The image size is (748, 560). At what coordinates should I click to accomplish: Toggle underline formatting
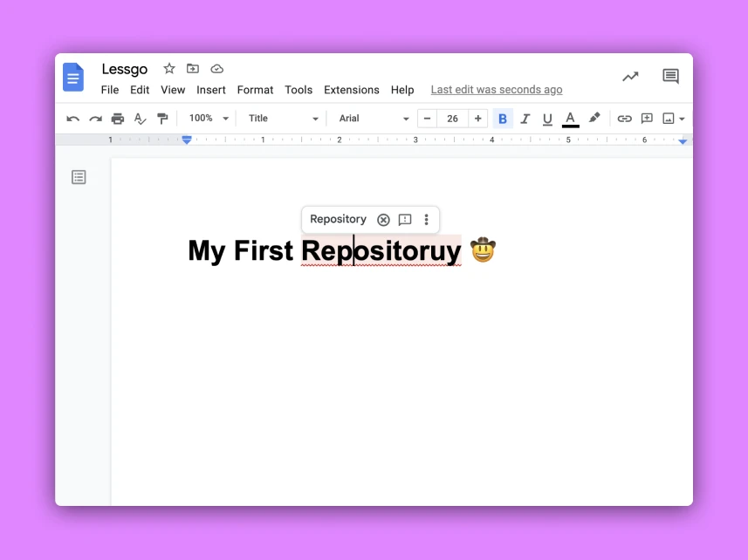coord(547,118)
